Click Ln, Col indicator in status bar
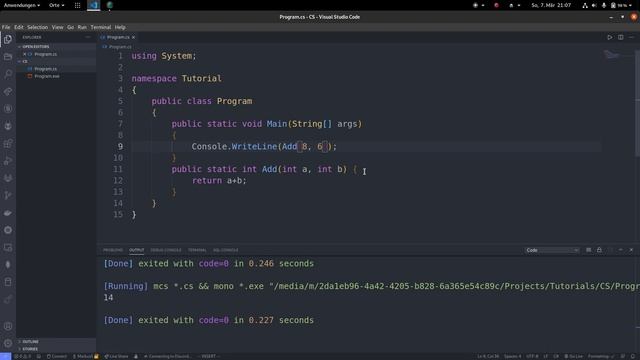 [x=488, y=356]
